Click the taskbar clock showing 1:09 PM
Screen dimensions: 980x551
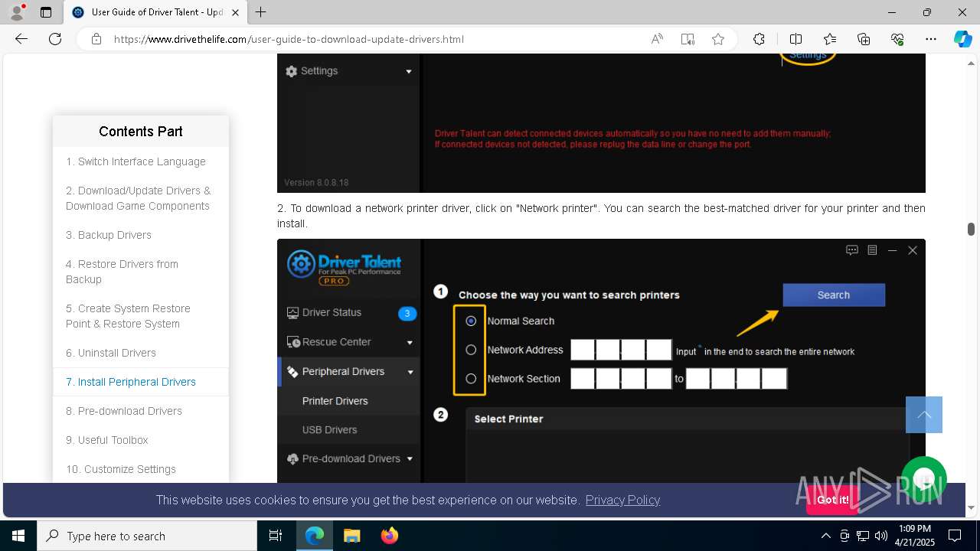tap(915, 536)
